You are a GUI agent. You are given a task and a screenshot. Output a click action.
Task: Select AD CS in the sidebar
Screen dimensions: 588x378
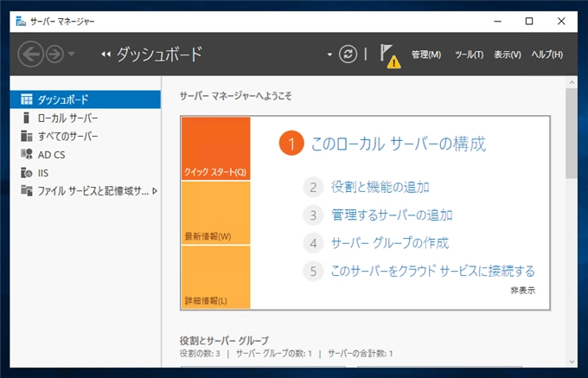[86, 155]
